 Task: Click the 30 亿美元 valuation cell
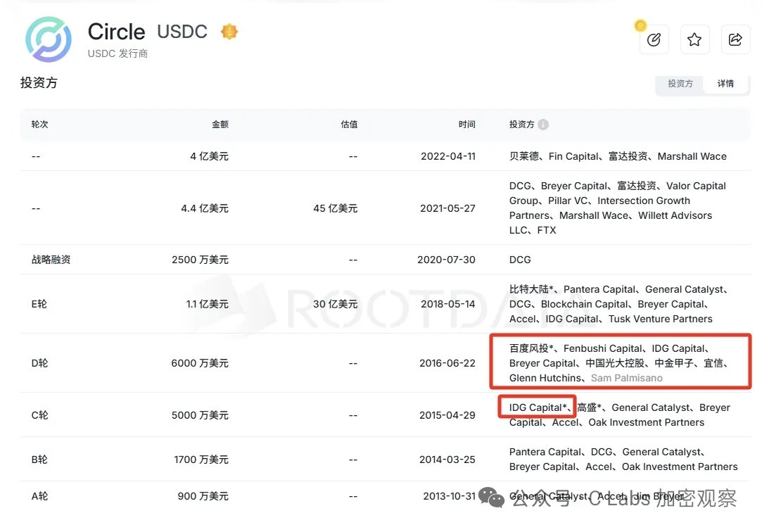[336, 304]
